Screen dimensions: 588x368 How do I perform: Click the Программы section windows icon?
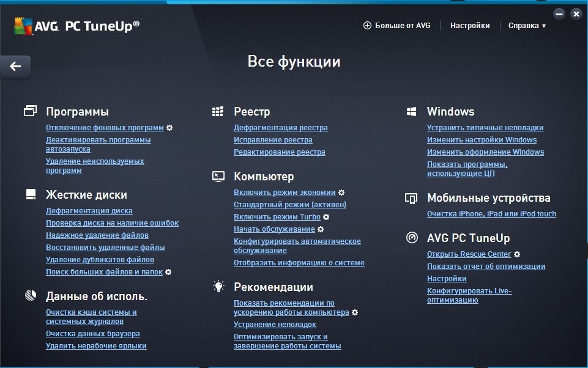[31, 111]
